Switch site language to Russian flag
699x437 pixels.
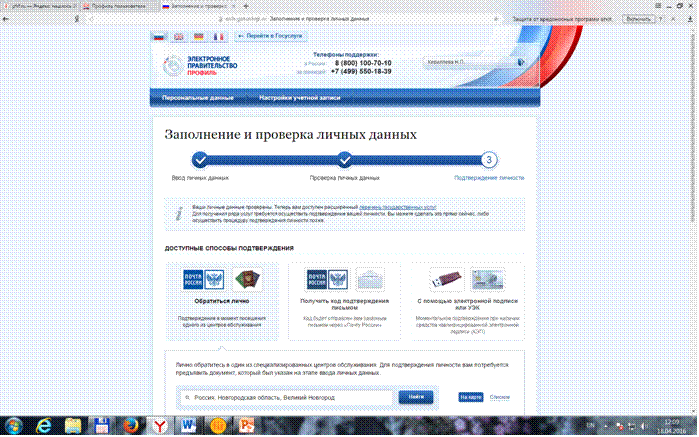click(158, 36)
